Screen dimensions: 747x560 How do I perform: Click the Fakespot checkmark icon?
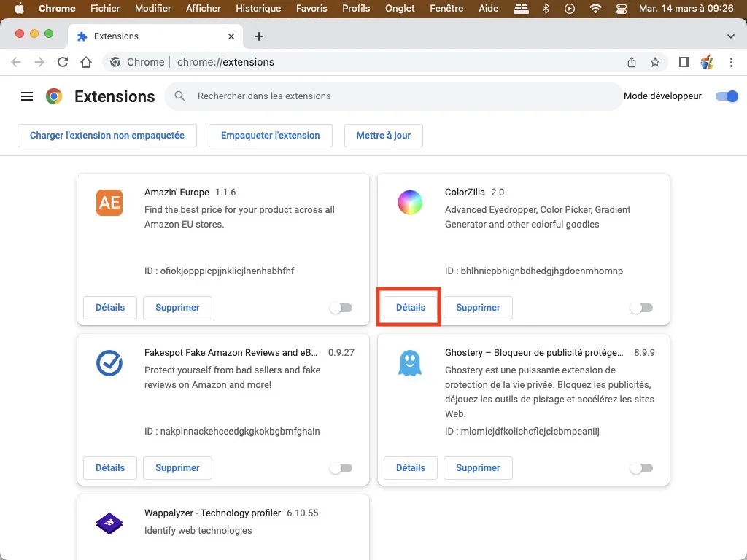point(109,363)
